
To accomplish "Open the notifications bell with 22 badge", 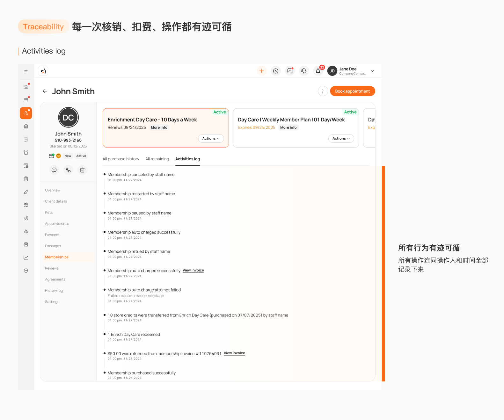I will point(318,71).
